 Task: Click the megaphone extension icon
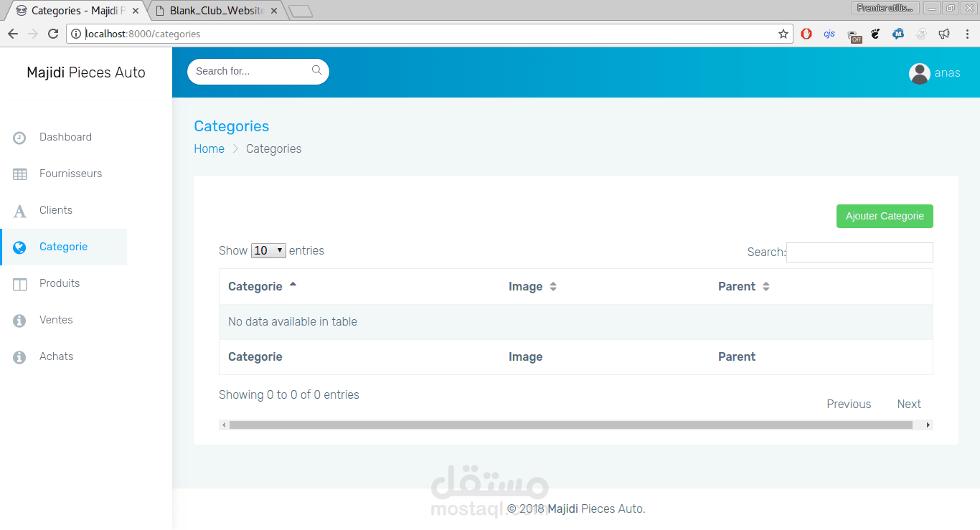[x=944, y=34]
